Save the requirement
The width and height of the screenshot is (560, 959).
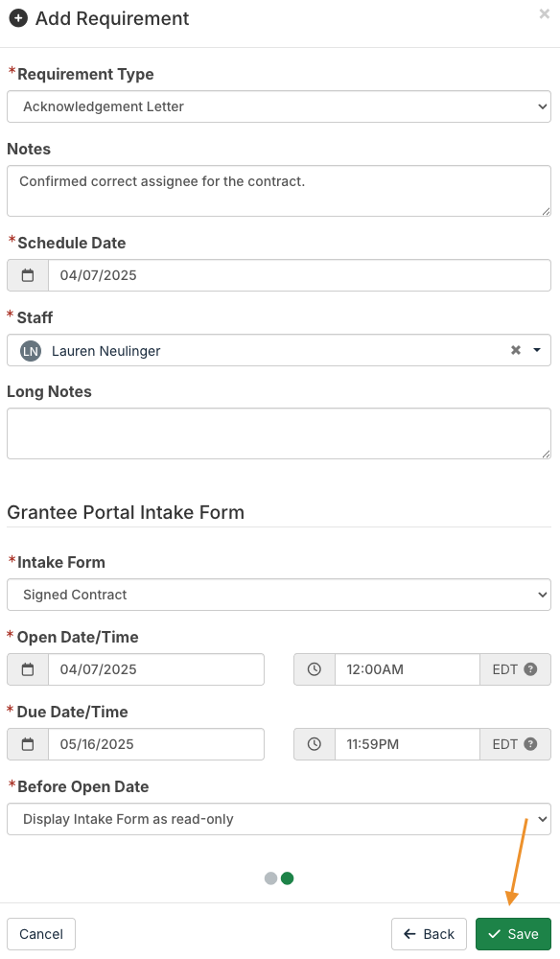click(x=514, y=934)
